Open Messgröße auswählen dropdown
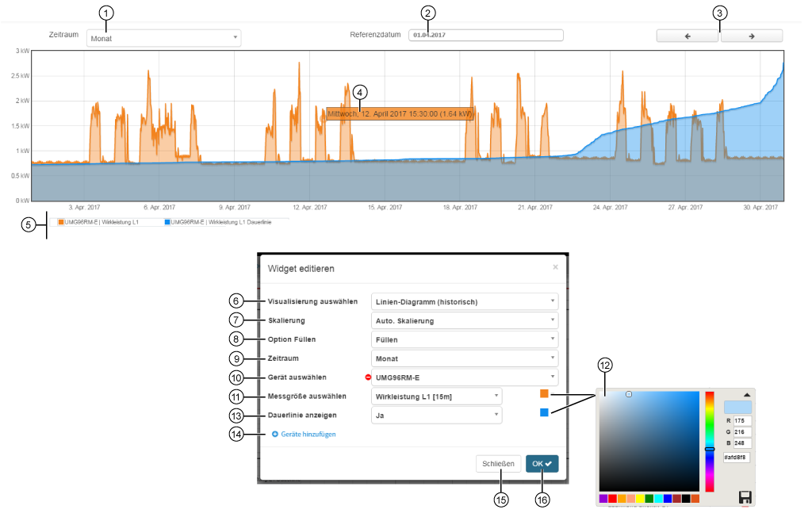 pyautogui.click(x=436, y=396)
